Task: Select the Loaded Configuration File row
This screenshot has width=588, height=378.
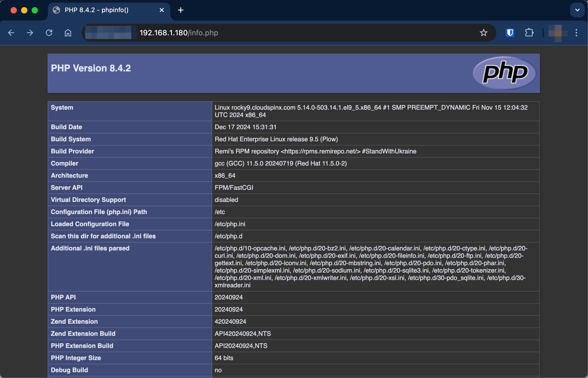Action: [90, 224]
